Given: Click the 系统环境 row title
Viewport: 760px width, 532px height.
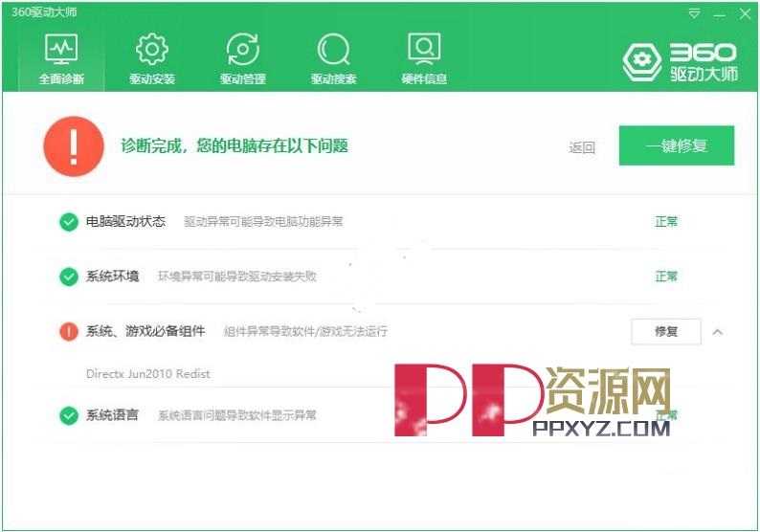Looking at the screenshot, I should (x=112, y=277).
